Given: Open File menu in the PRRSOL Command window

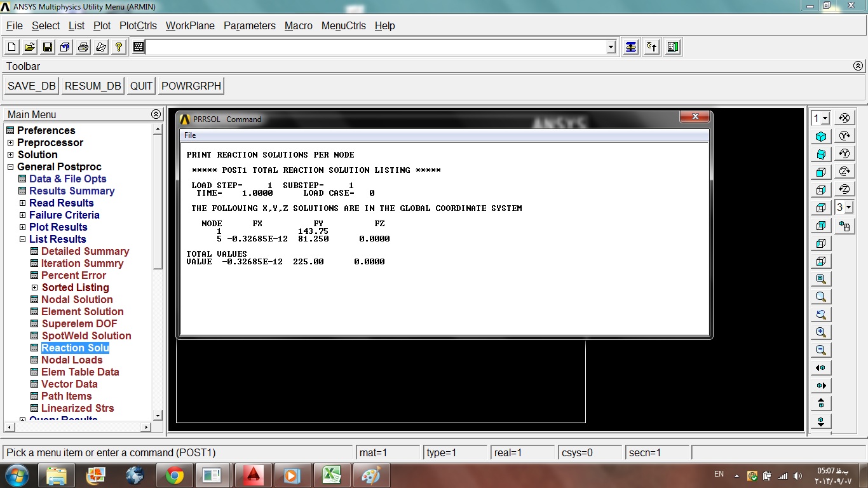Looking at the screenshot, I should 190,135.
